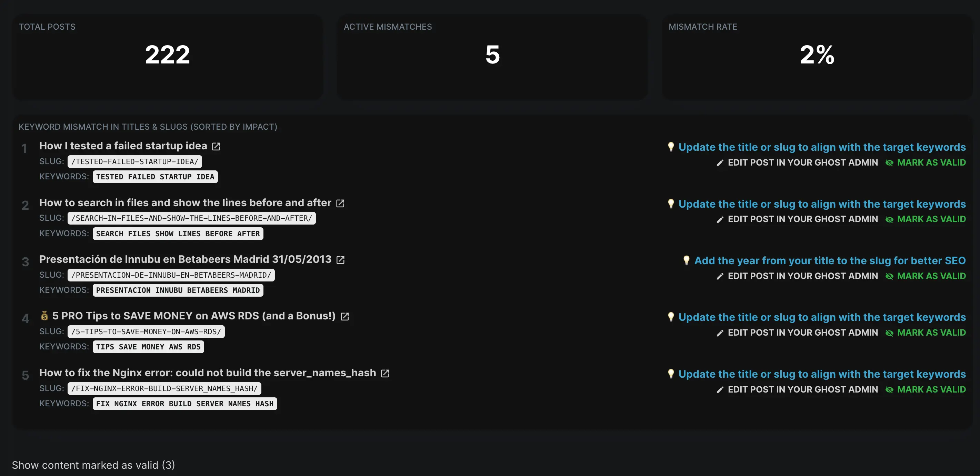Select the slug /FIX-NGINX-ERROR-BUILD-SERVER_NAMES_HASH/
This screenshot has width=980, height=476.
tap(164, 388)
